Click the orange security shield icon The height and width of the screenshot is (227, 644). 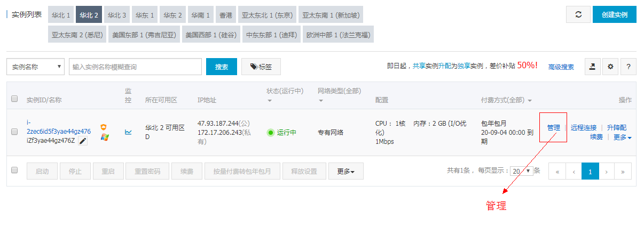[104, 127]
